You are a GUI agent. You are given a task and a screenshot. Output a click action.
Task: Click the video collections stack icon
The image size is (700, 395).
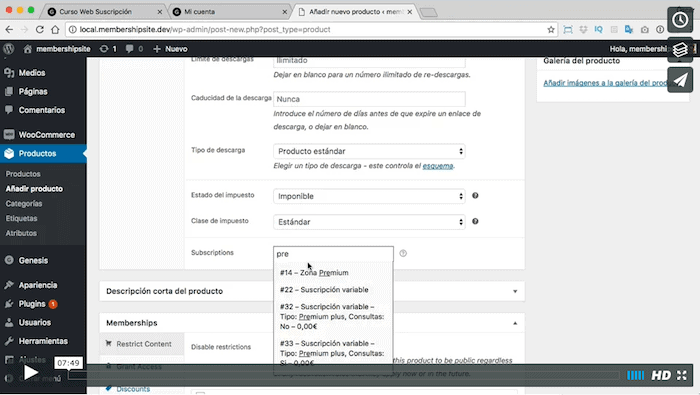680,50
